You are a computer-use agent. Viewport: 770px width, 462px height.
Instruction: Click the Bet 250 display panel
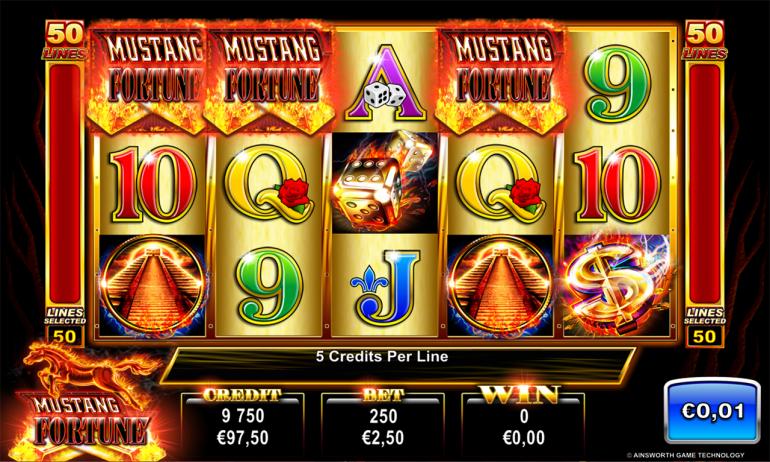click(x=383, y=421)
